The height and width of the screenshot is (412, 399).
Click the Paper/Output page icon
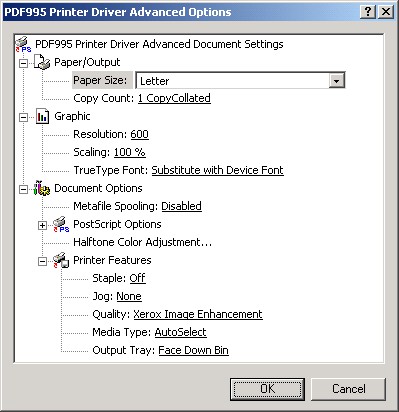pyautogui.click(x=42, y=62)
